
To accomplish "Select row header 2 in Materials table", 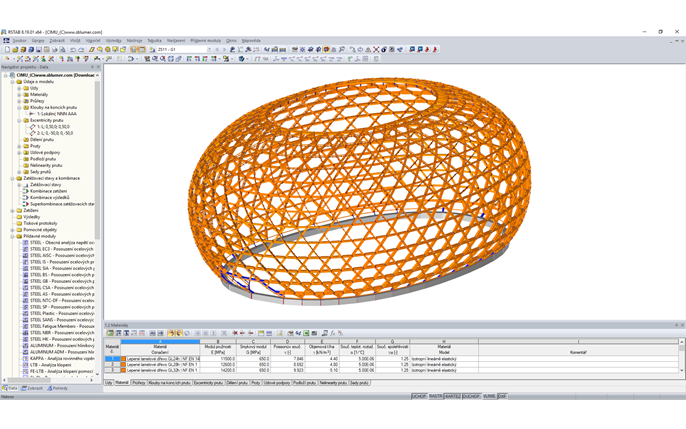I will tap(112, 364).
